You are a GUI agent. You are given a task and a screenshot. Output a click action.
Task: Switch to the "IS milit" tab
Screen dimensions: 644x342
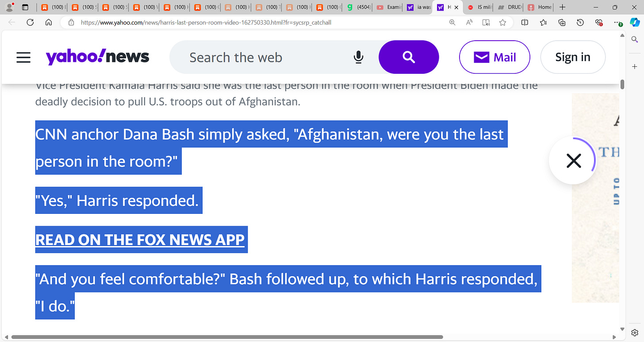point(480,7)
